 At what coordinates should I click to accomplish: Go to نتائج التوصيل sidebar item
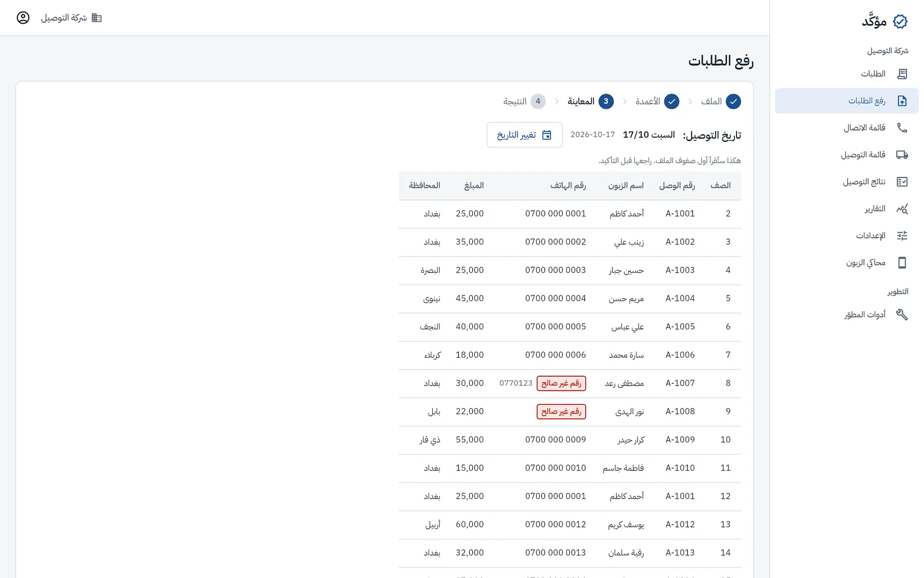coord(846,182)
